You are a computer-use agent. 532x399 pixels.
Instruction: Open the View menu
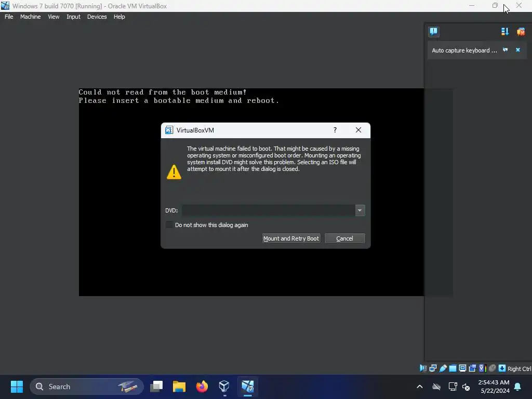coord(54,17)
